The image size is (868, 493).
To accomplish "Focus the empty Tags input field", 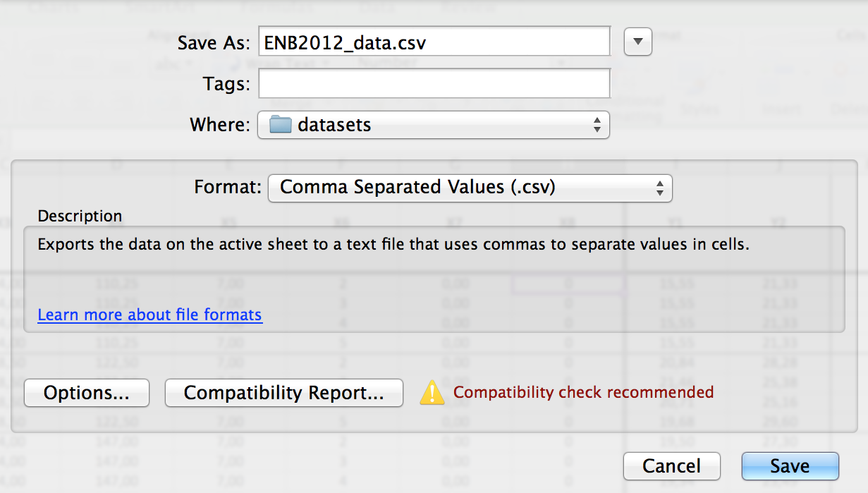I will point(434,84).
